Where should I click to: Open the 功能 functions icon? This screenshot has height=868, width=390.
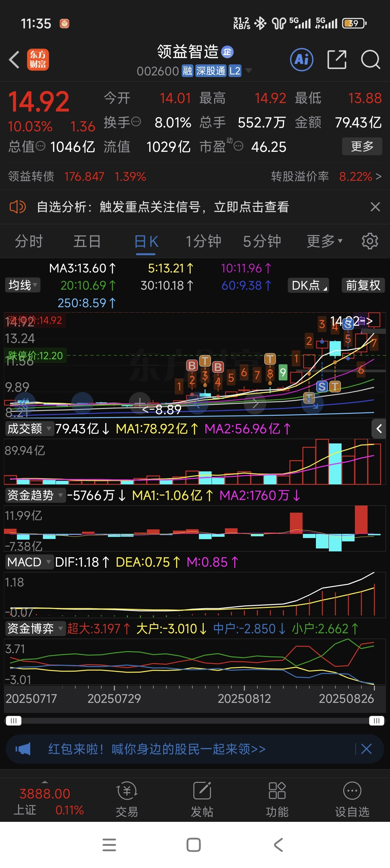point(277,800)
